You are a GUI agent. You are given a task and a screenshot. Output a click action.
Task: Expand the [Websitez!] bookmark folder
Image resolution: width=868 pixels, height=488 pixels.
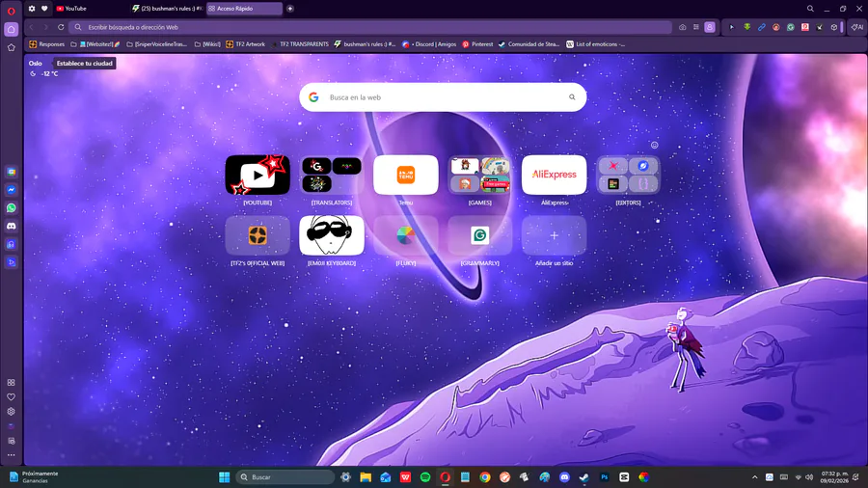pos(95,44)
